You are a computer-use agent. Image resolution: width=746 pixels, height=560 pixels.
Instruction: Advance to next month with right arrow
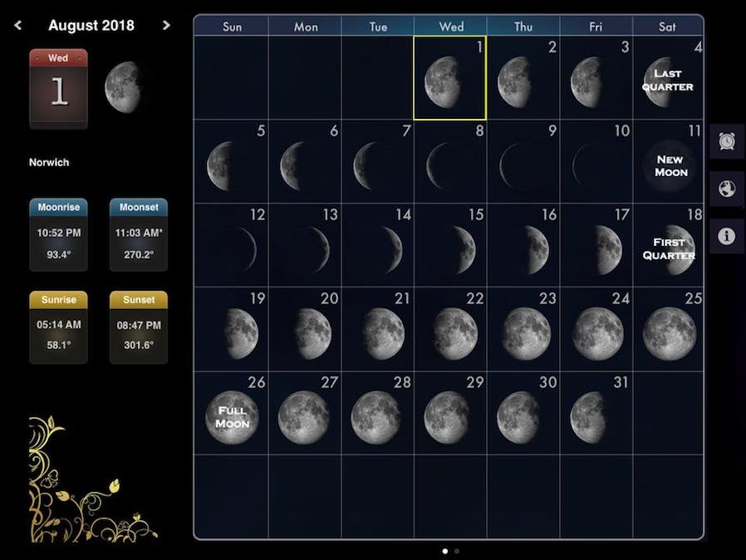pos(166,25)
